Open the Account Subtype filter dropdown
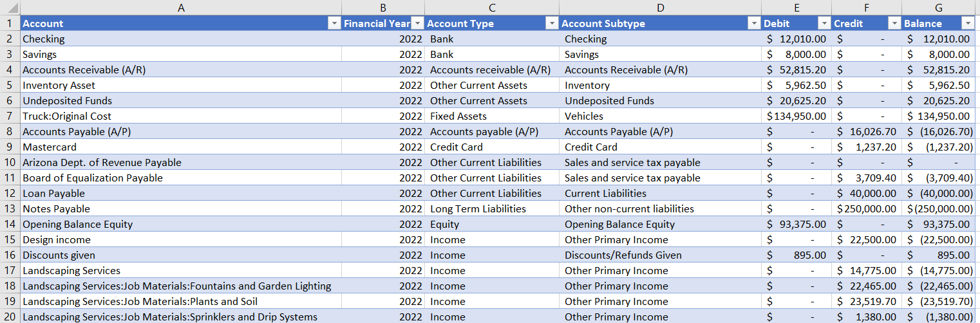 pyautogui.click(x=754, y=23)
